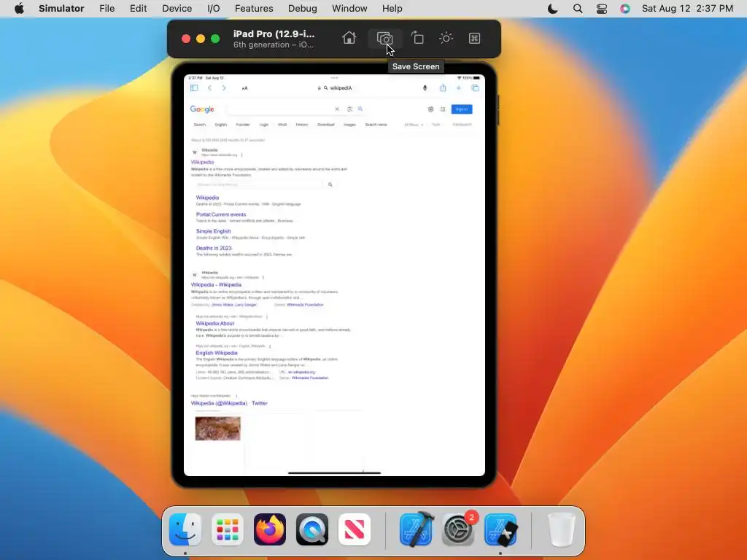Open the first Wikipedia result title link
The image size is (747, 560).
pyautogui.click(x=203, y=162)
